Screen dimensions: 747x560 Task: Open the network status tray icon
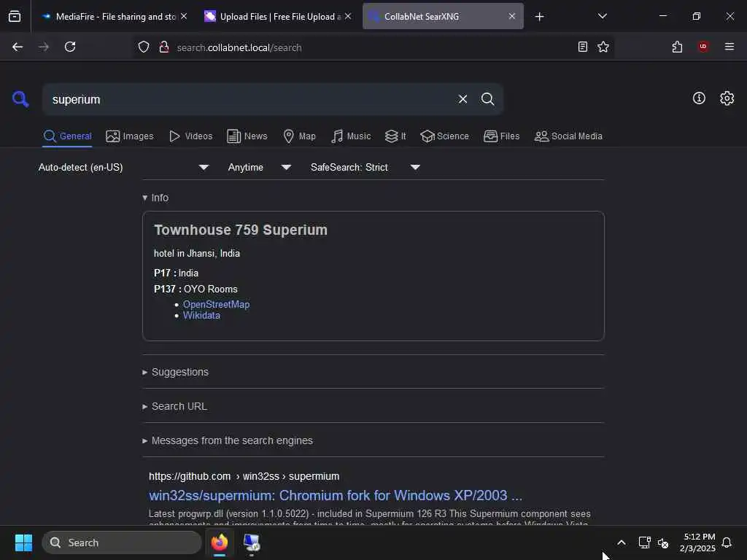pyautogui.click(x=644, y=542)
